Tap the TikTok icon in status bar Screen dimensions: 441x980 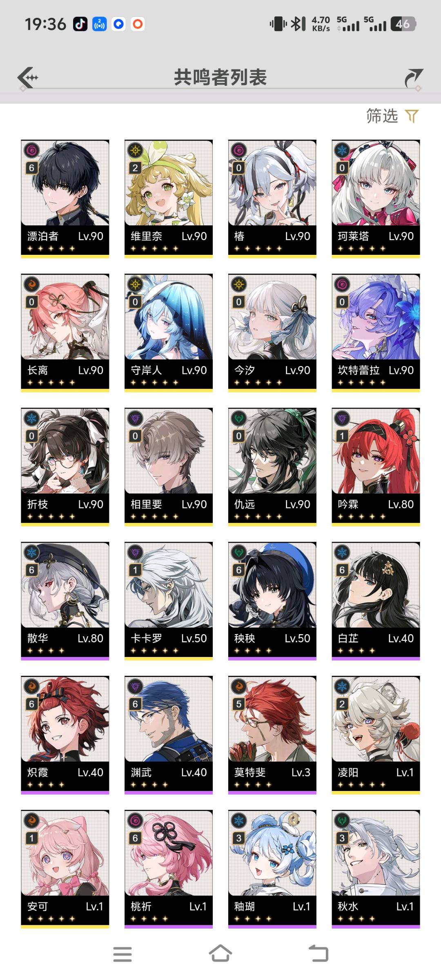pos(80,24)
